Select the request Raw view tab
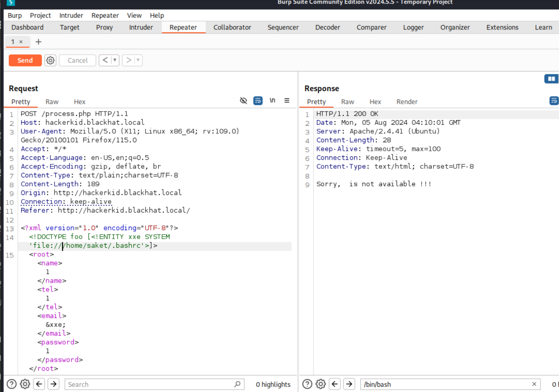 52,102
